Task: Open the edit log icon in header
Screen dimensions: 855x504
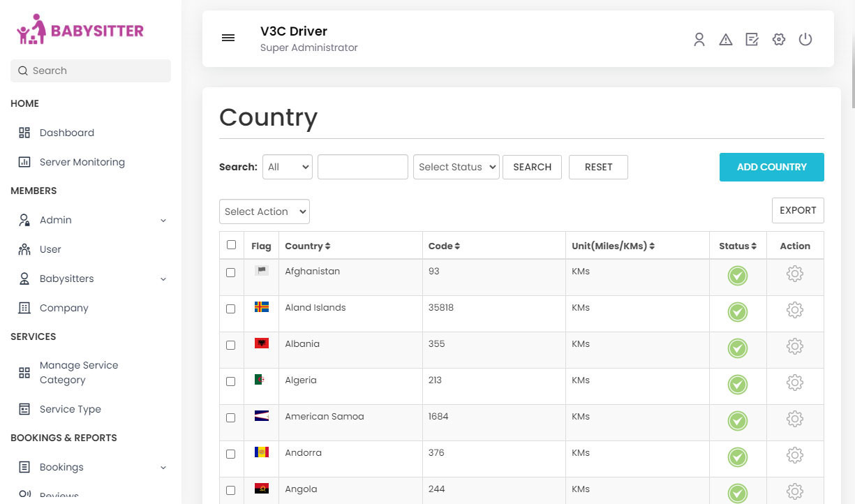Action: [752, 40]
